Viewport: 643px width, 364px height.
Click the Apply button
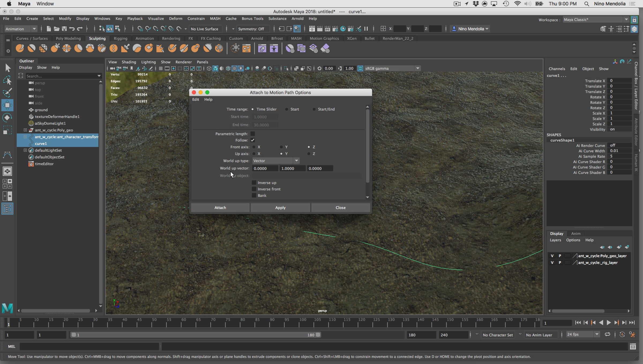[x=280, y=207]
